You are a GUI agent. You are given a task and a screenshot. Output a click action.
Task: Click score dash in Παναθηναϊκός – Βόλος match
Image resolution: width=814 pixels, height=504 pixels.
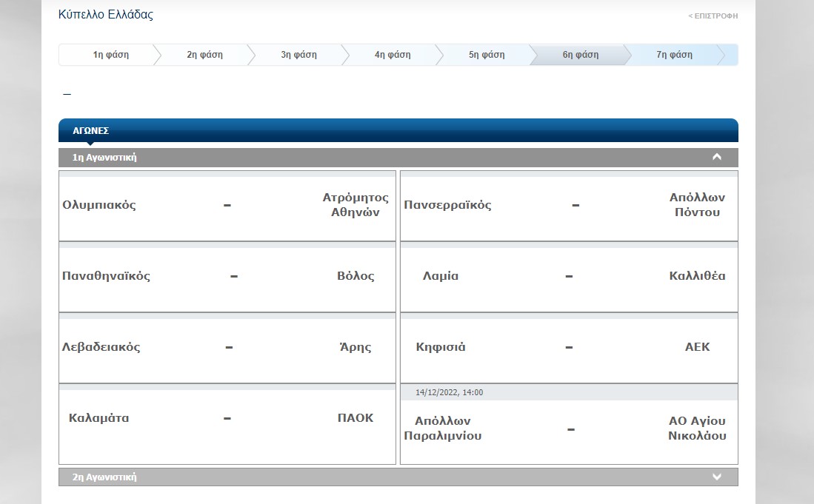[x=234, y=276]
